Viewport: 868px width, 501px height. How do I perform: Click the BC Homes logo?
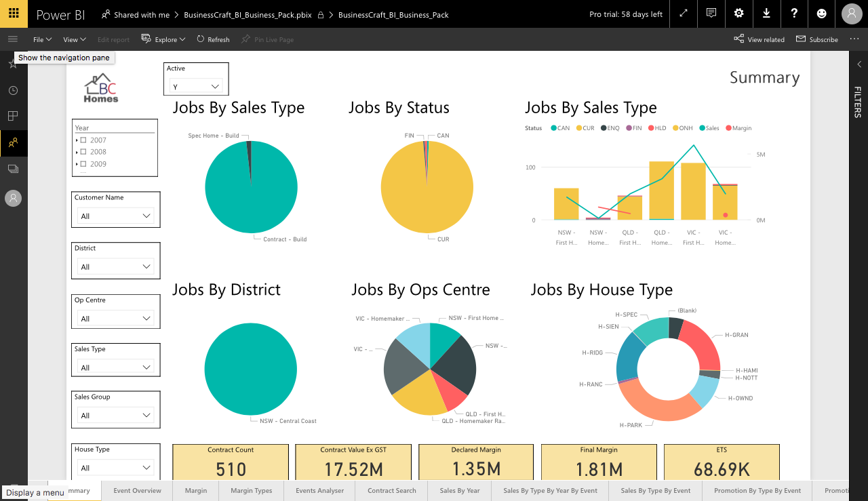[101, 88]
